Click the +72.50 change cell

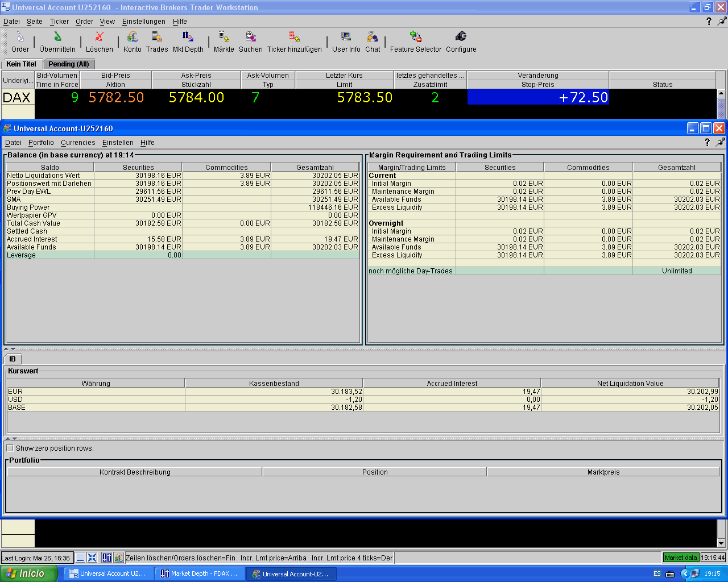pos(538,97)
